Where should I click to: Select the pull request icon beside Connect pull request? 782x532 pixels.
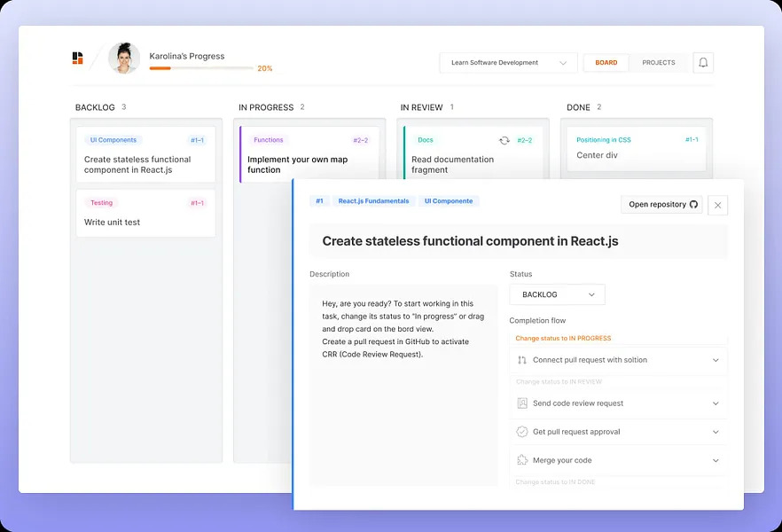pos(524,360)
